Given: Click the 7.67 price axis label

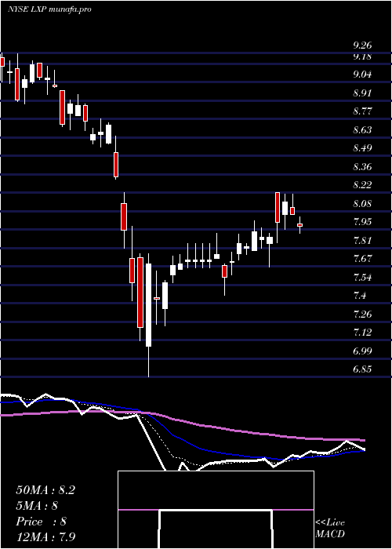Looking at the screenshot, I should 362,259.
